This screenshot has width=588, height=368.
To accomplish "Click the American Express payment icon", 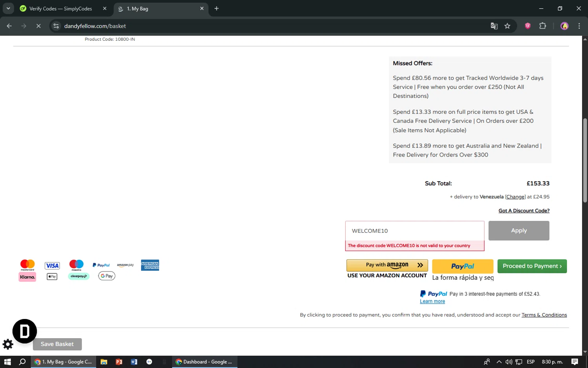I will (150, 265).
